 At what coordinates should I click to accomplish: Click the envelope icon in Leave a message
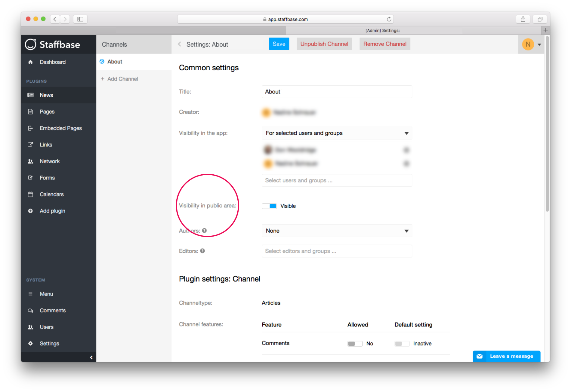480,356
